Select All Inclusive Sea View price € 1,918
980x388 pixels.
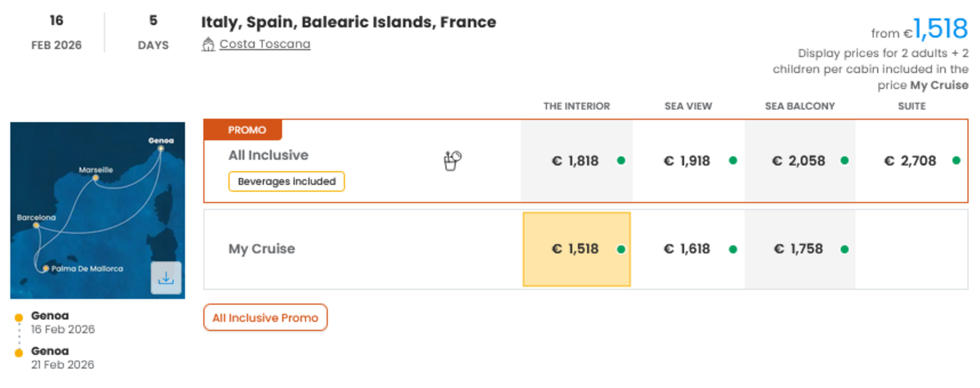(x=687, y=161)
